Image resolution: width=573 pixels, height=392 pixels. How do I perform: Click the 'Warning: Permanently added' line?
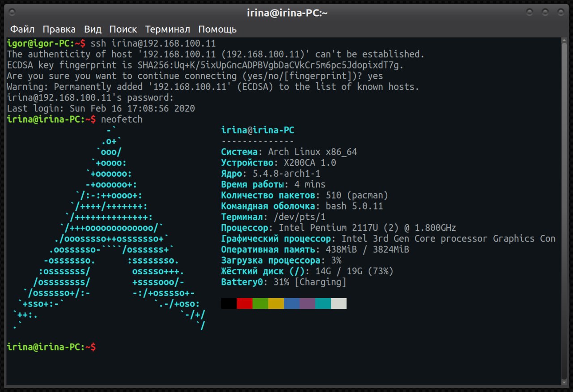pyautogui.click(x=213, y=87)
